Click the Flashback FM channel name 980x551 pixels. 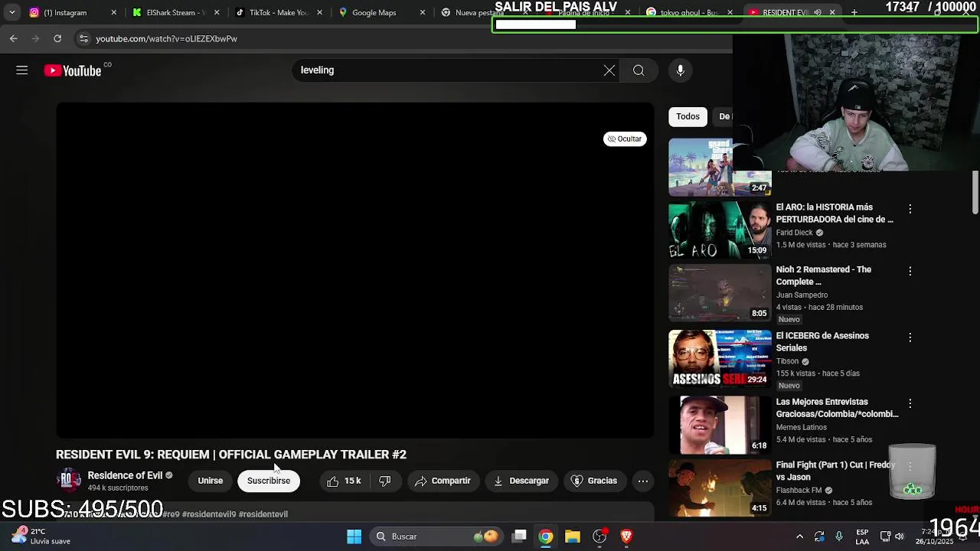(799, 491)
